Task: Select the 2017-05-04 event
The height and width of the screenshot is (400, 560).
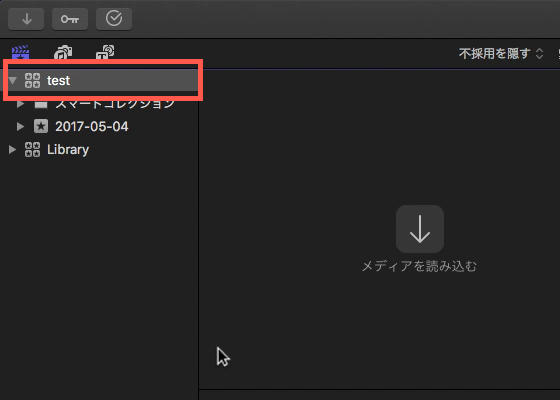Action: (x=92, y=126)
